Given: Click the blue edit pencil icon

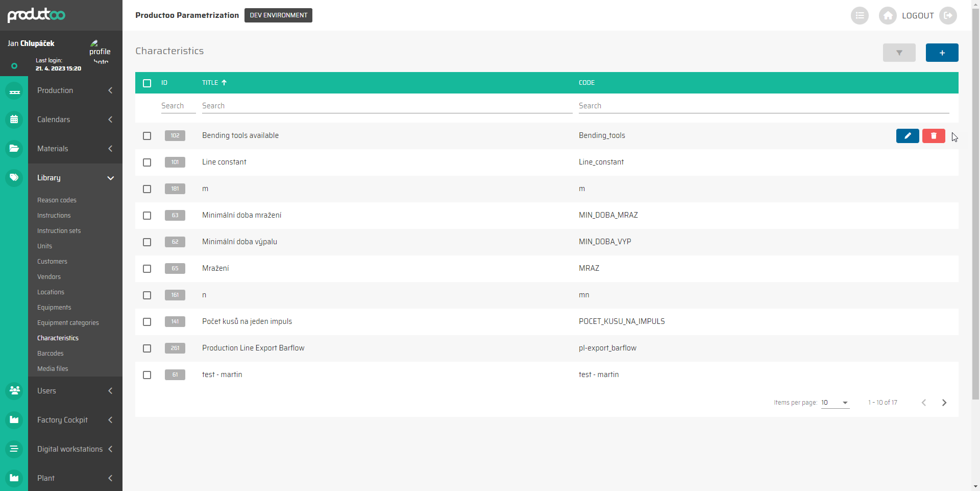Looking at the screenshot, I should (907, 136).
